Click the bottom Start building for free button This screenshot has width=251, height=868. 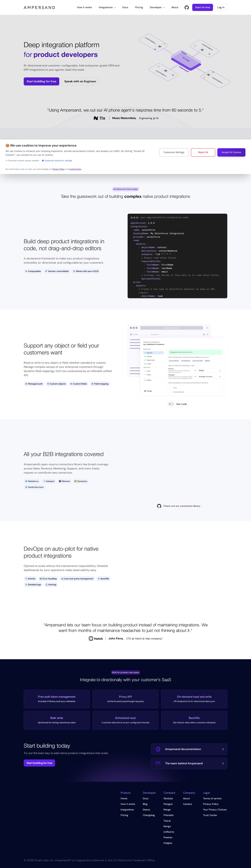tap(39, 763)
